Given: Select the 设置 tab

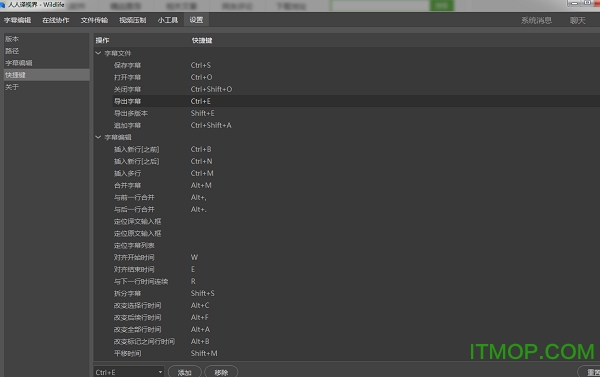Looking at the screenshot, I should (196, 20).
